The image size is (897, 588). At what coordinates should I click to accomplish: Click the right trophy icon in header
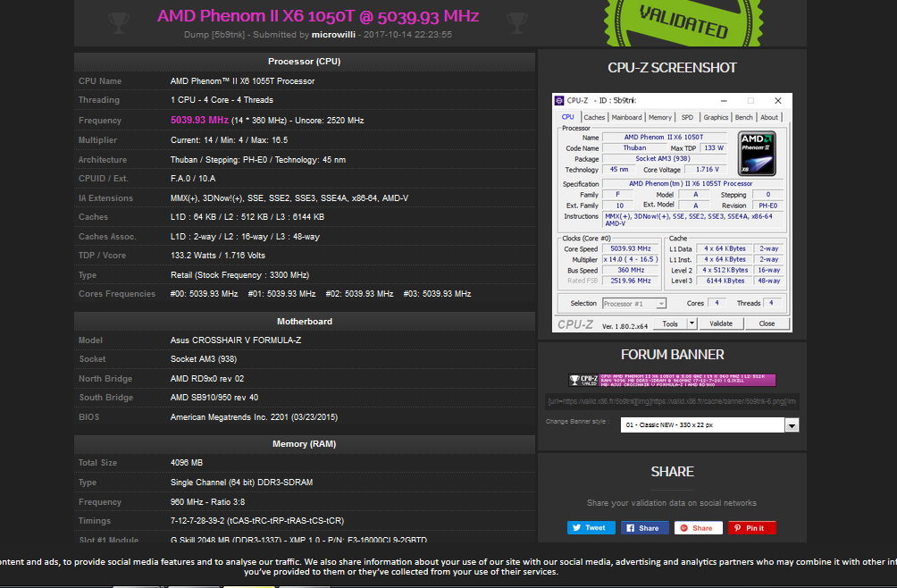516,23
